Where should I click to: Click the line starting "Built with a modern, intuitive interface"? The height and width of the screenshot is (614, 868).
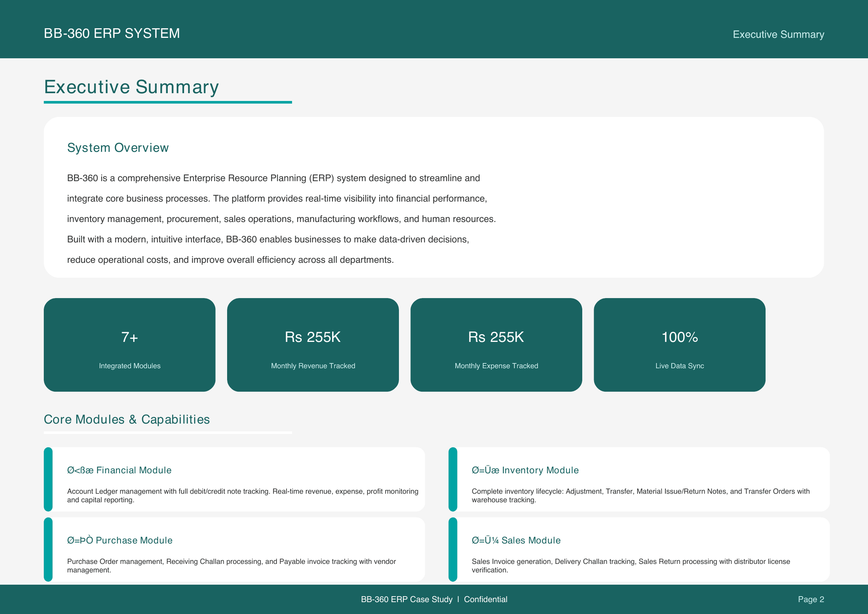[268, 239]
